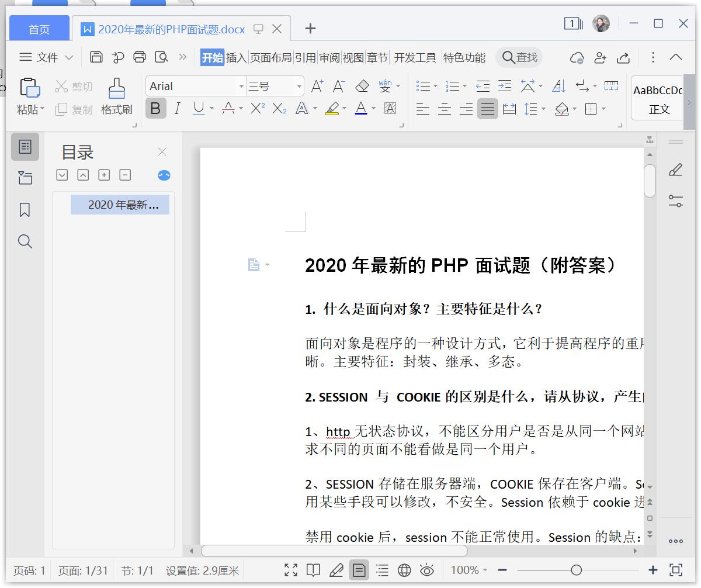Toggle bold formatting

(155, 109)
